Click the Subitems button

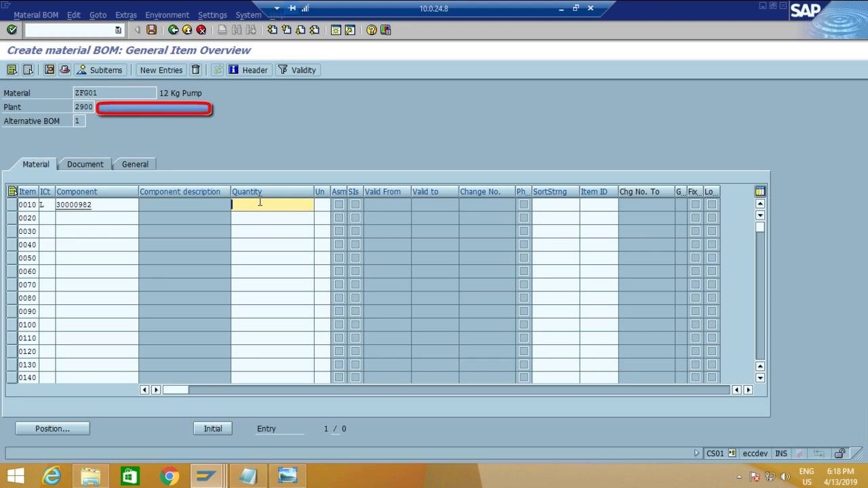click(x=100, y=70)
